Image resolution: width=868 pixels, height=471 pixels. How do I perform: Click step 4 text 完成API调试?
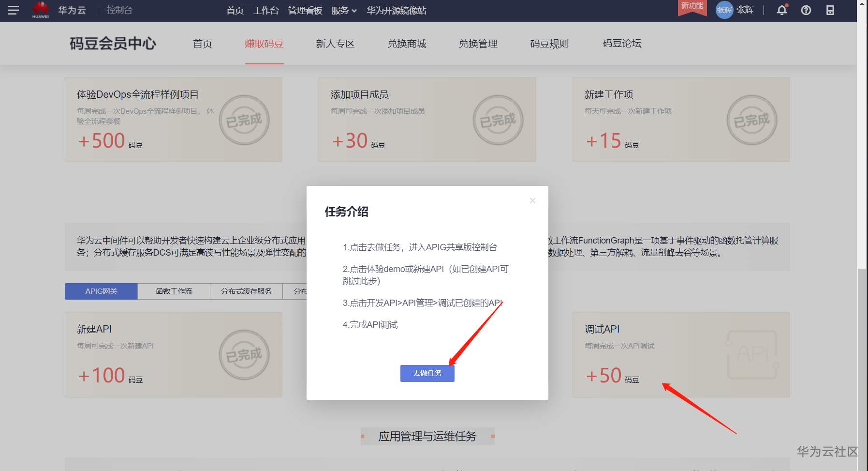pos(370,325)
